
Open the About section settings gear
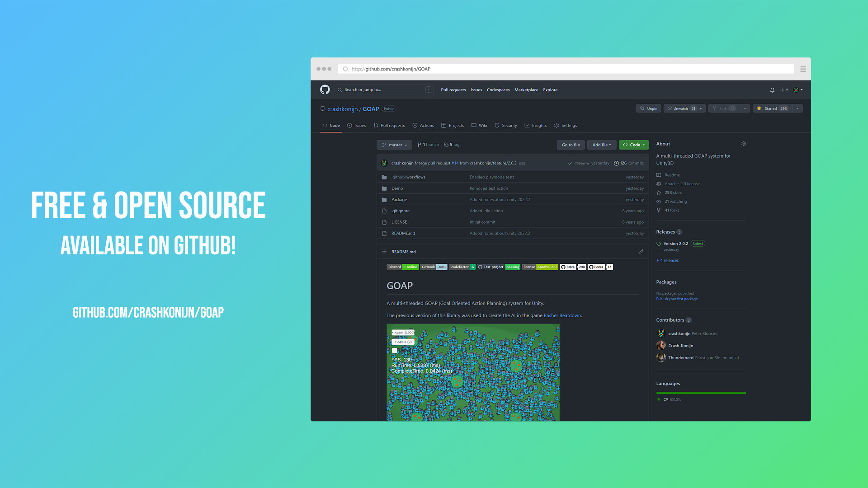point(744,144)
